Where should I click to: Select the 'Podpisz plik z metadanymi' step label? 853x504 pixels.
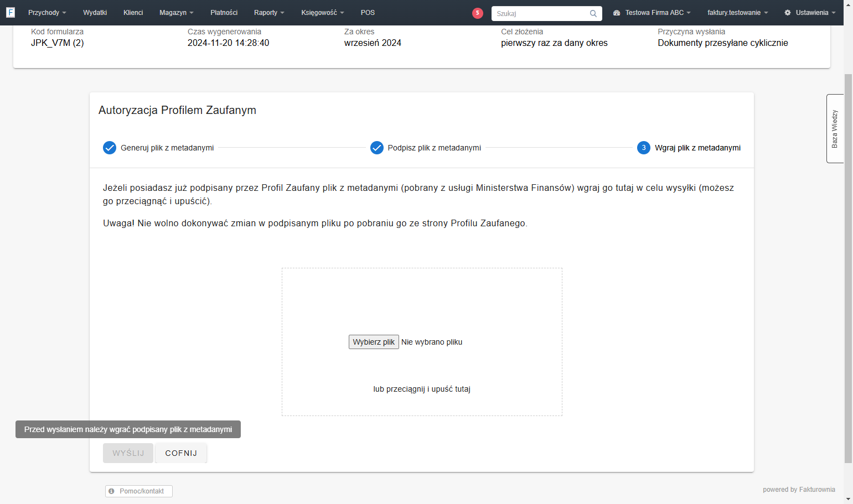pos(435,148)
